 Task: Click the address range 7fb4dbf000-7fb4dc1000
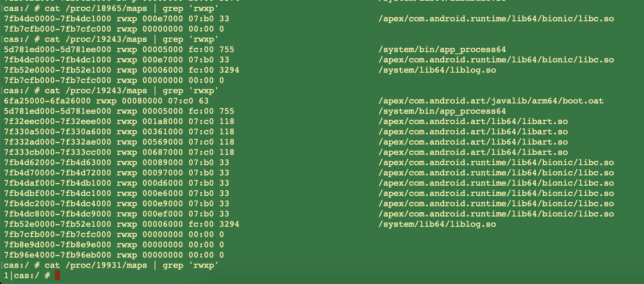[58, 193]
